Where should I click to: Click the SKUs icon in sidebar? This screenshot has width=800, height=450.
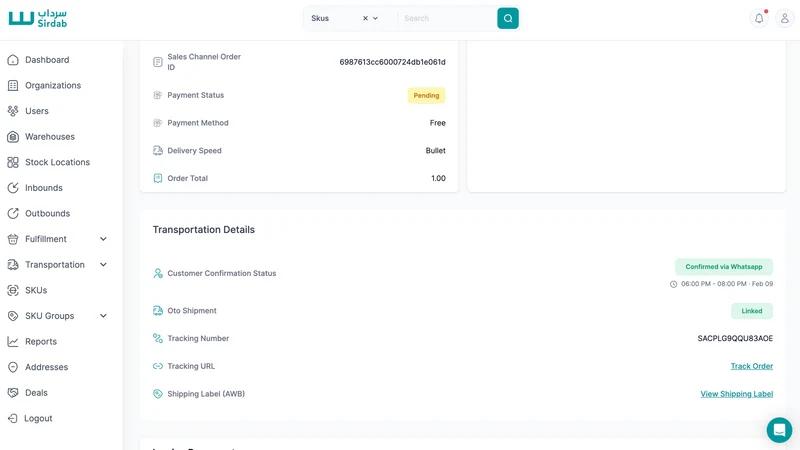13,290
